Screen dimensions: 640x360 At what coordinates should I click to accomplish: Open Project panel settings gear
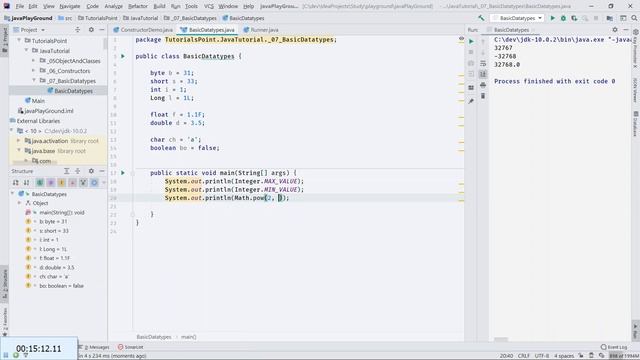tap(91, 30)
